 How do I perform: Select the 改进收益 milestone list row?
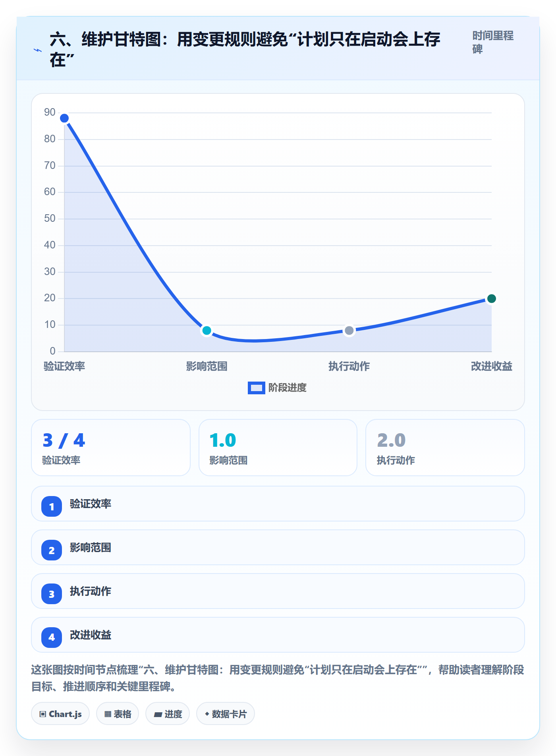click(x=278, y=635)
